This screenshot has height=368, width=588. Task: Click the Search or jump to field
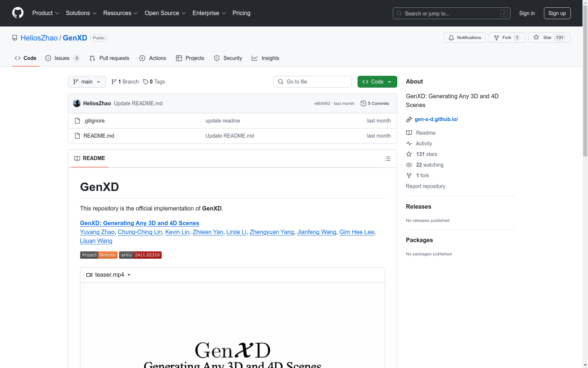452,13
